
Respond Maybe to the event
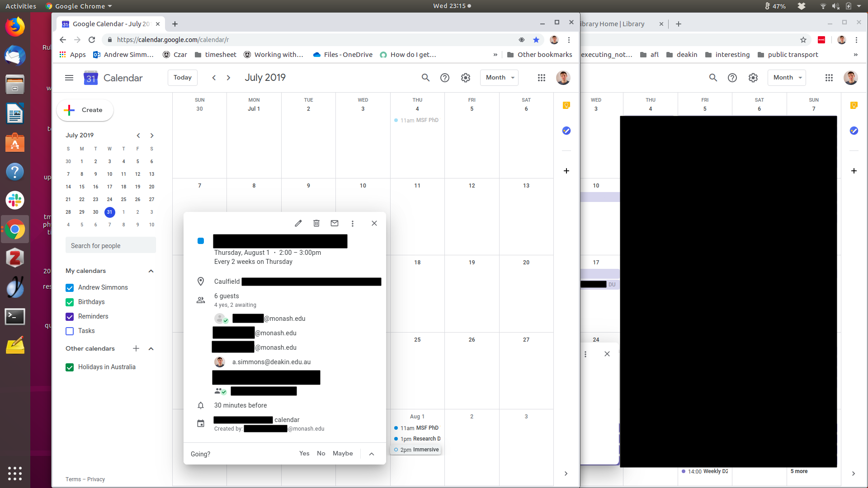(343, 454)
